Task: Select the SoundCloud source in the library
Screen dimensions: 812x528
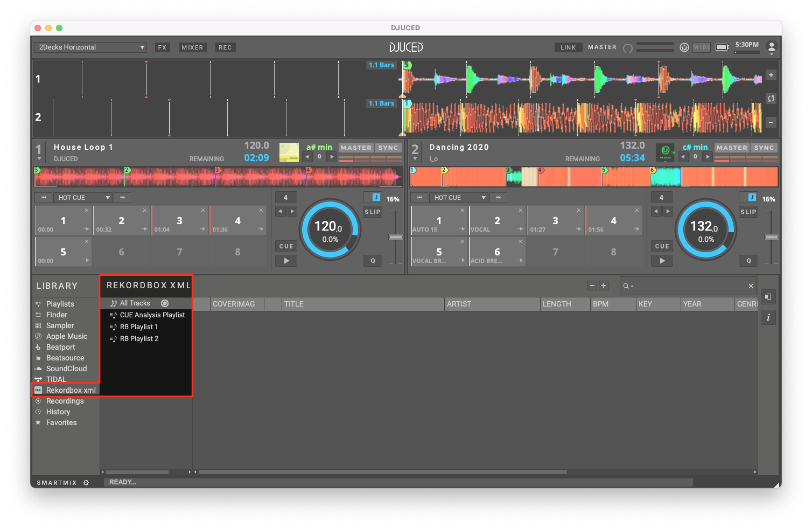Action: (66, 369)
